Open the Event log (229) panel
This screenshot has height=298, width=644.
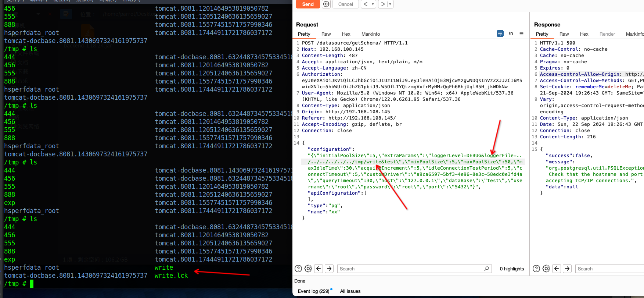313,291
